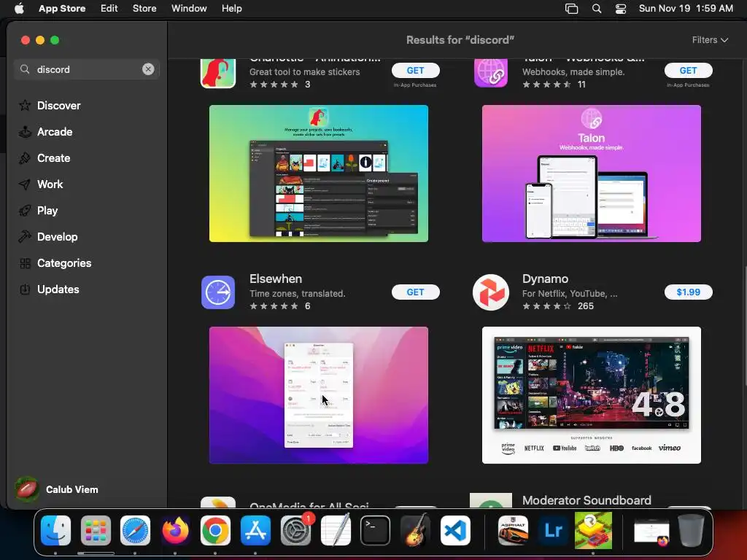The image size is (747, 560).
Task: Launch Firefox from the Dock
Action: 175,531
